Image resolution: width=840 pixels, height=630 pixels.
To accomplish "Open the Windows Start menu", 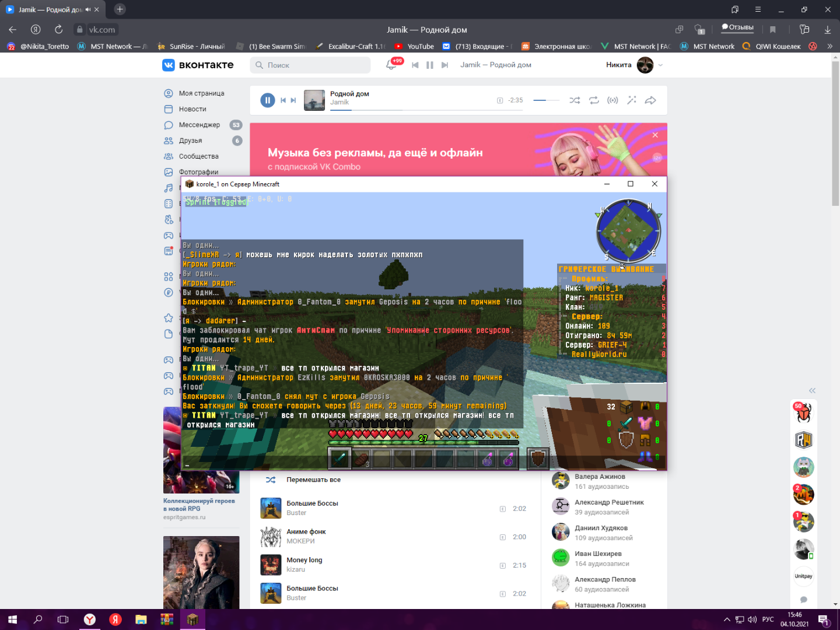I will pyautogui.click(x=13, y=619).
